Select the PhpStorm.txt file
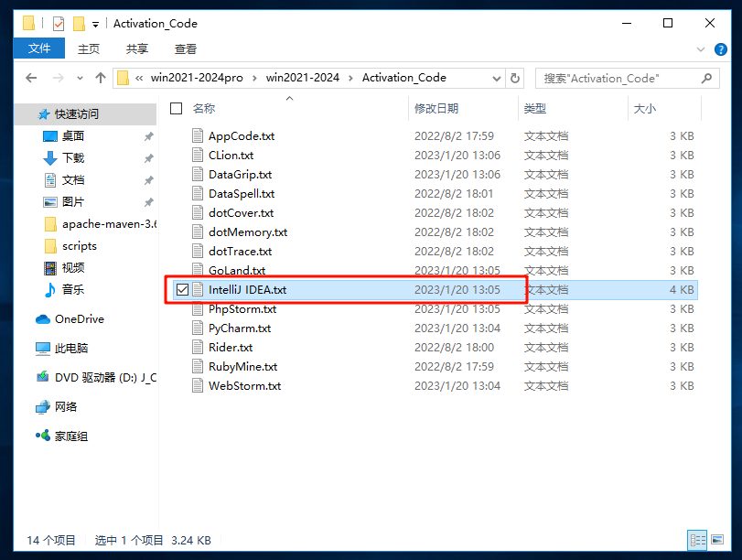This screenshot has height=560, width=742. pyautogui.click(x=242, y=309)
